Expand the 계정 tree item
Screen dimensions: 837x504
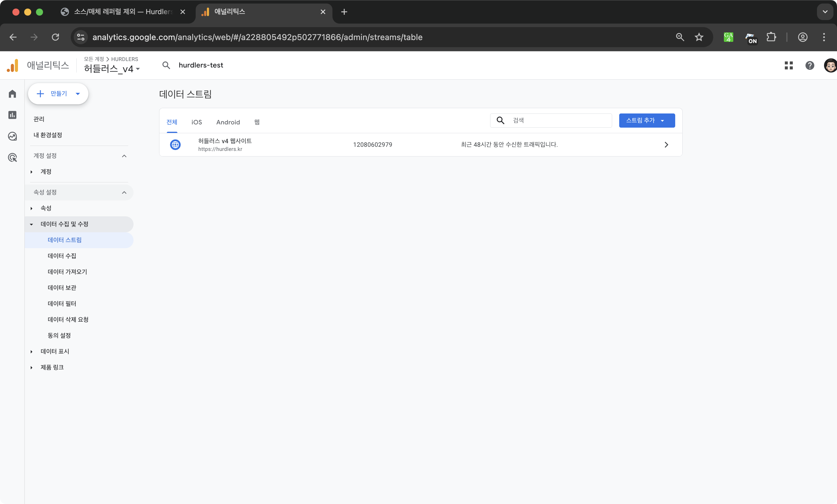[x=32, y=172]
